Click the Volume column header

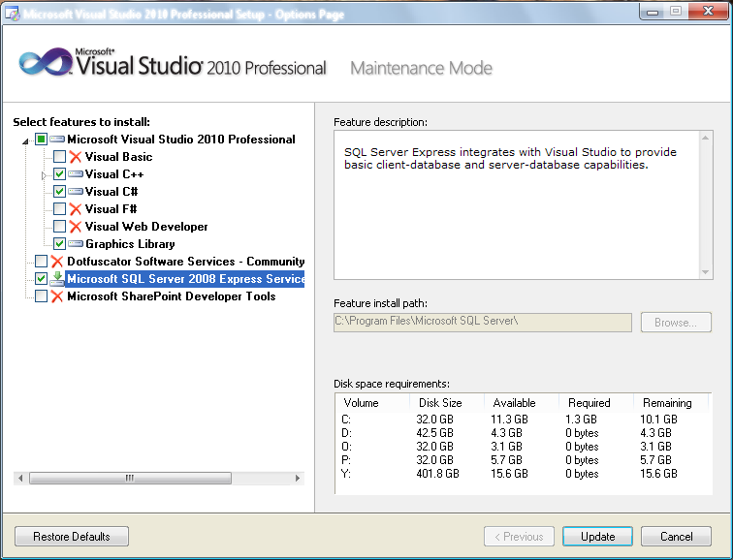point(372,403)
